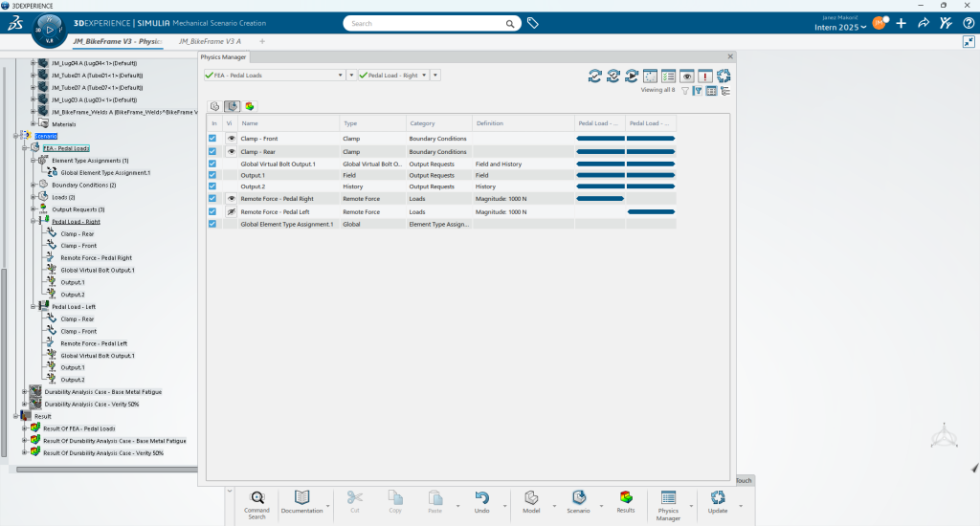Toggle visibility eye for Remote Force - Pedal Left
The height and width of the screenshot is (526, 980).
click(x=232, y=211)
